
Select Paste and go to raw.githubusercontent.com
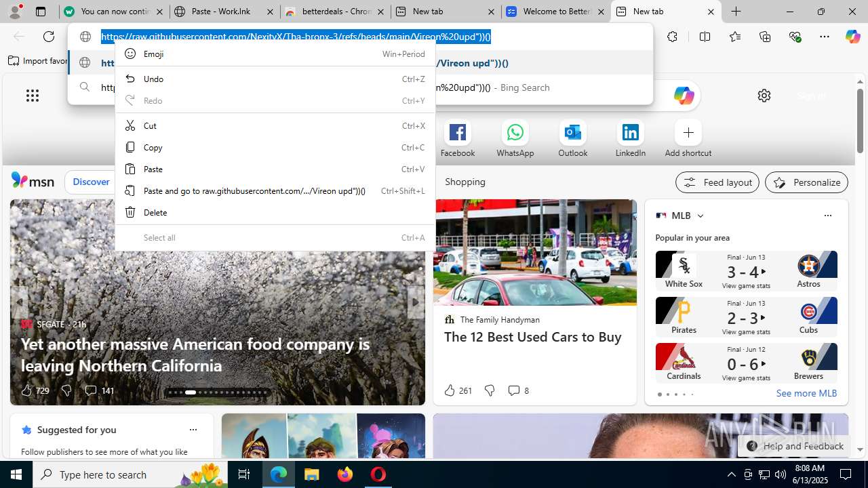[275, 191]
